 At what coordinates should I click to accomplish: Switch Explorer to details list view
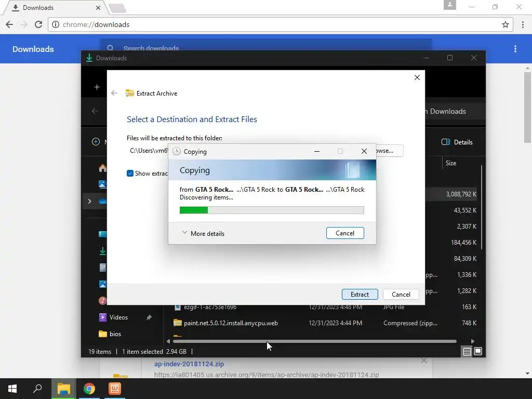467,352
